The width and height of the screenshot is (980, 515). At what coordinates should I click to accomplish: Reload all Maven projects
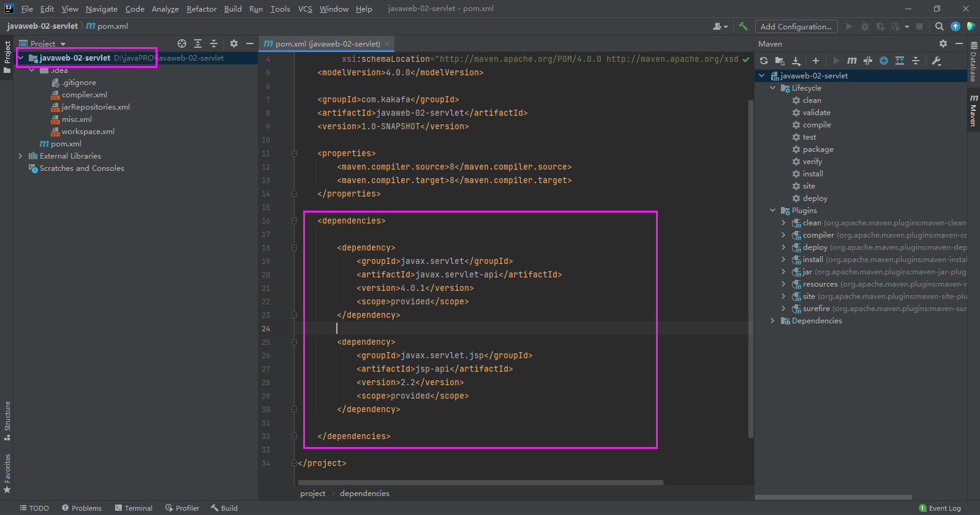(x=764, y=61)
